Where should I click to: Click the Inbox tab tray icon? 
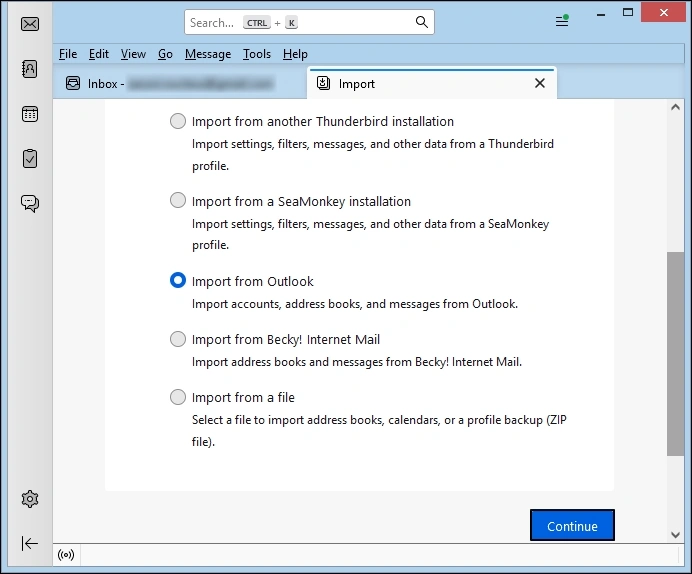tap(73, 83)
